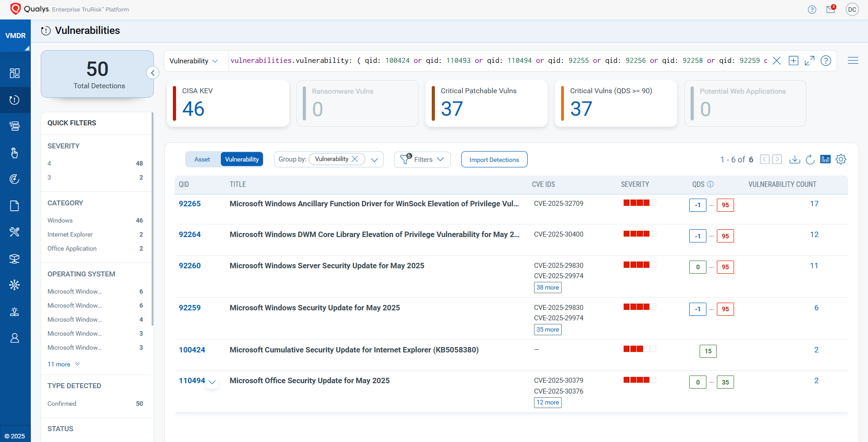Screen dimensions: 868x442
Task: Expand 11 more operating systems
Action: 63,364
